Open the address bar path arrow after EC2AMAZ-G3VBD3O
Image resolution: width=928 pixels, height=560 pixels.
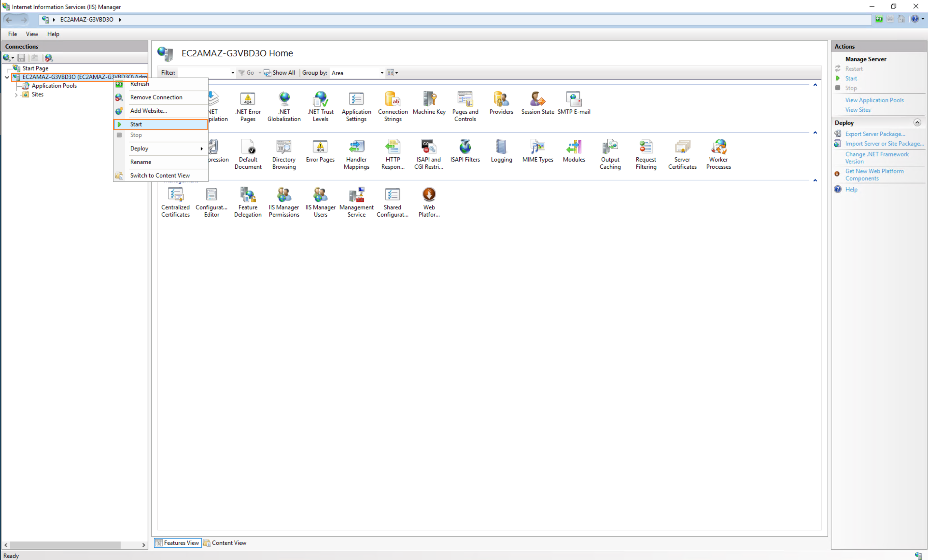[120, 20]
